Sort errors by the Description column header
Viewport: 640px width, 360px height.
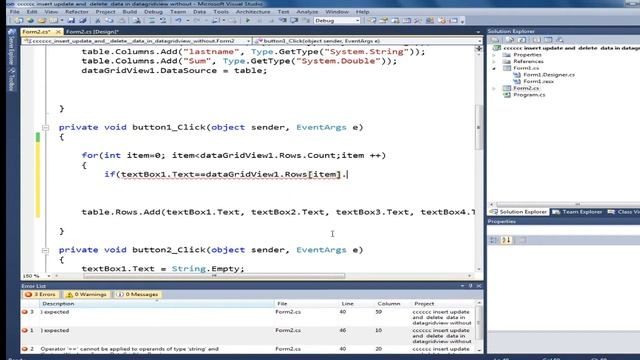point(157,304)
